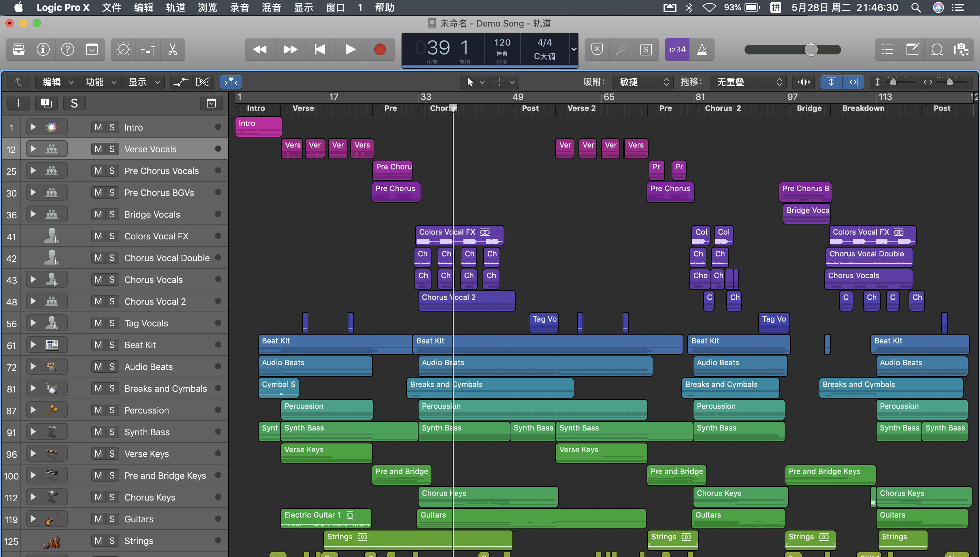Open the 轨道 menu
Viewport: 980px width, 557px height.
175,7
